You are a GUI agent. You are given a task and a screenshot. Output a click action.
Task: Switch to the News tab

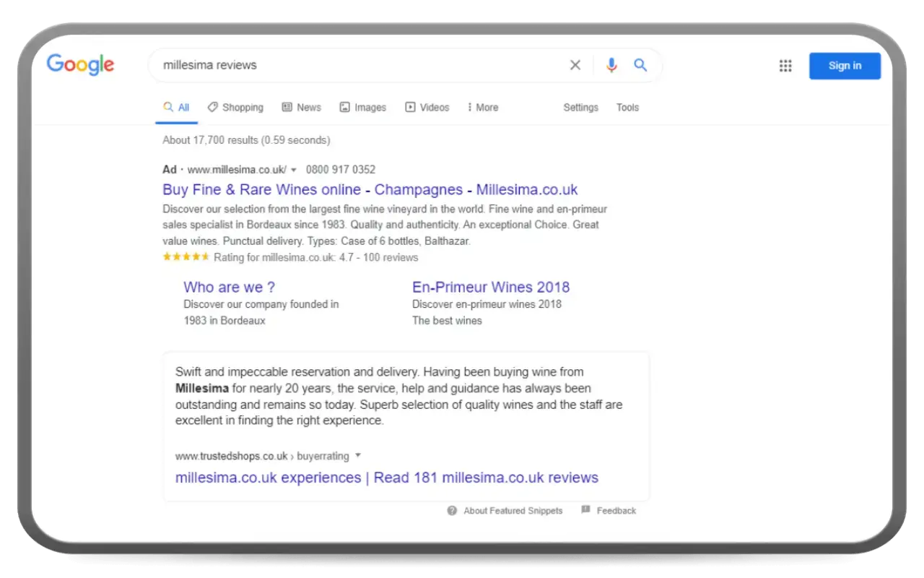pos(301,108)
